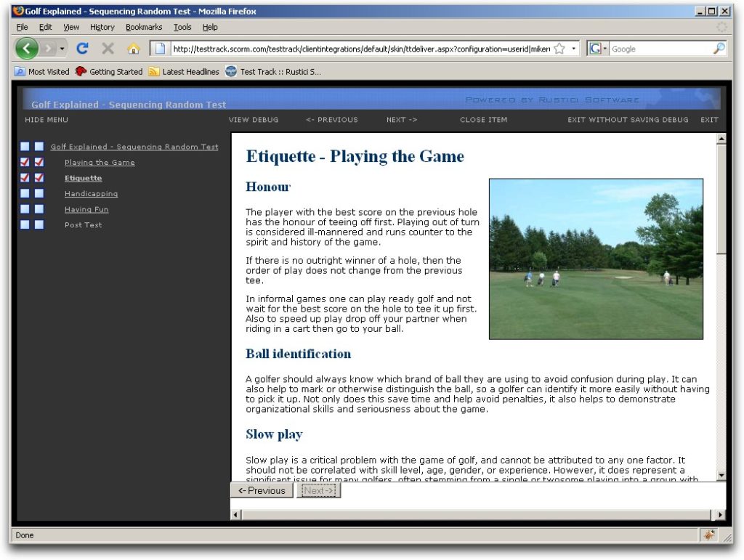Screen dimensions: 744x560
Task: Click the stop loading icon
Action: click(x=108, y=49)
